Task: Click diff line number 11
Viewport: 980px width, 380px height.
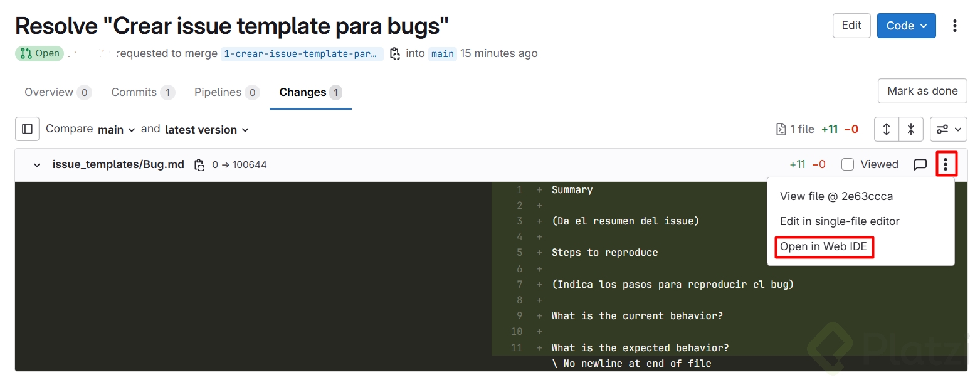Action: tap(517, 347)
